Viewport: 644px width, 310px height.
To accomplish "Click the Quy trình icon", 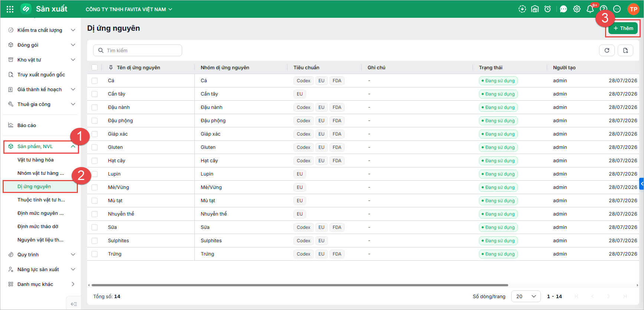I will (x=11, y=254).
